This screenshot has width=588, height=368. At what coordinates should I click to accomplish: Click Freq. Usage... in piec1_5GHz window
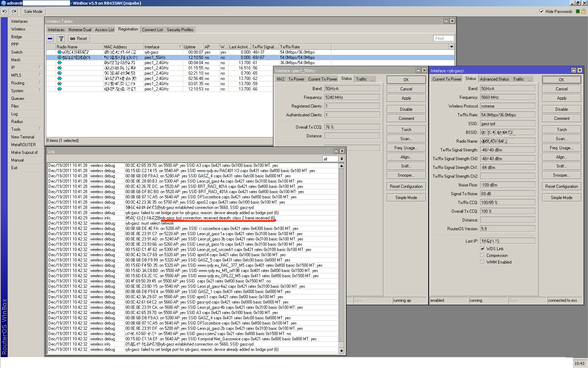click(406, 148)
